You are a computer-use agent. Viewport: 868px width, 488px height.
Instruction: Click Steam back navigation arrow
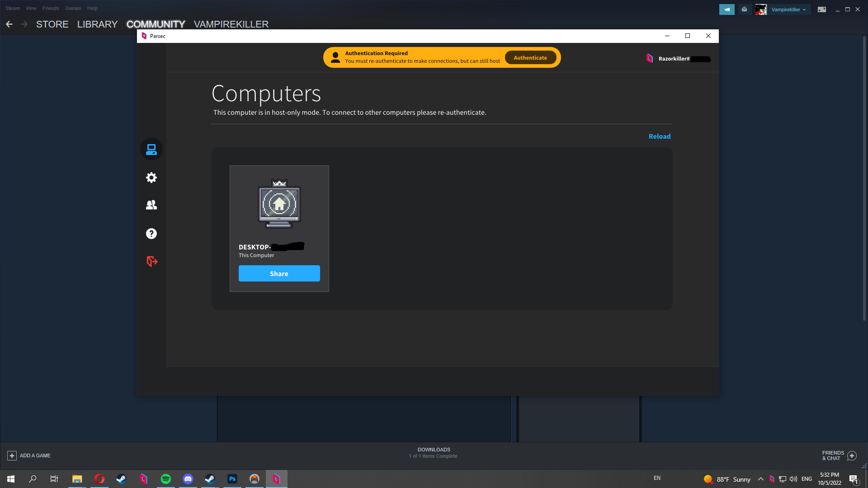coord(9,24)
